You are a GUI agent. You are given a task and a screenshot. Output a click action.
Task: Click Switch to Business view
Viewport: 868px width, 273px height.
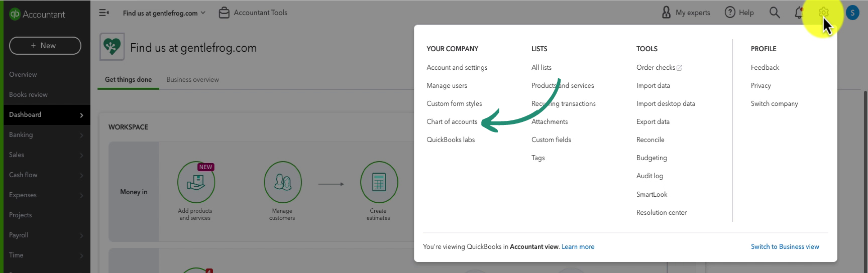tap(785, 246)
